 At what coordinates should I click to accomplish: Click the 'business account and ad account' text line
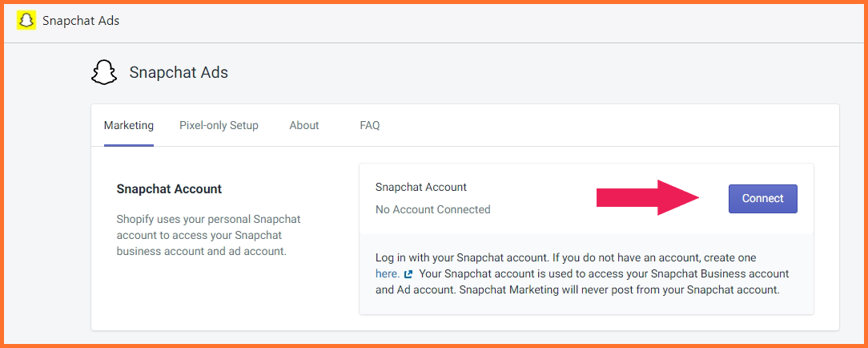tap(201, 251)
